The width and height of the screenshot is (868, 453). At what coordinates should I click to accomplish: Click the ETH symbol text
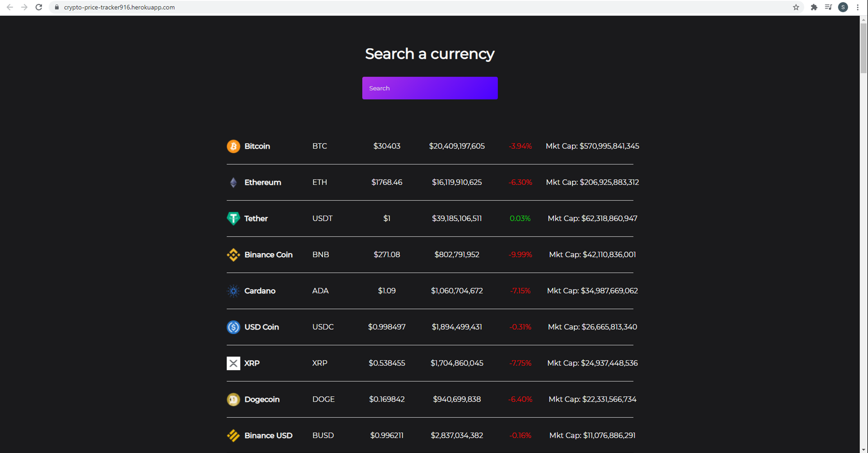click(319, 182)
